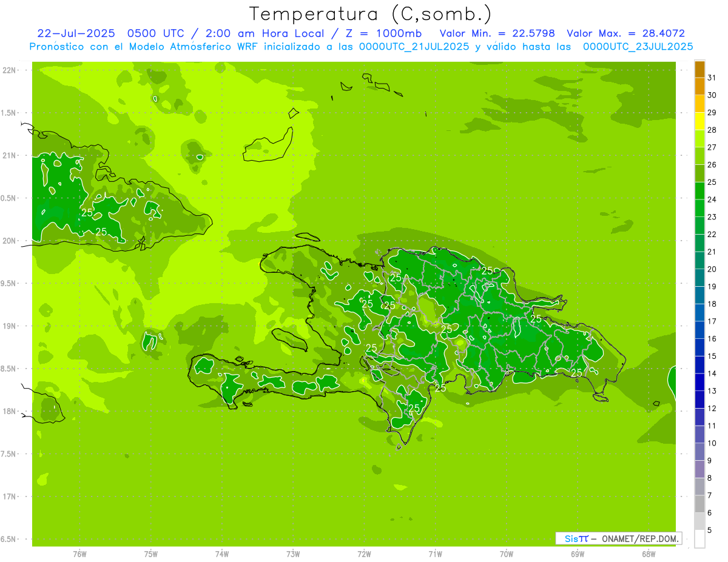Click the 72W longitude label
This screenshot has height=562, width=728.
(364, 554)
